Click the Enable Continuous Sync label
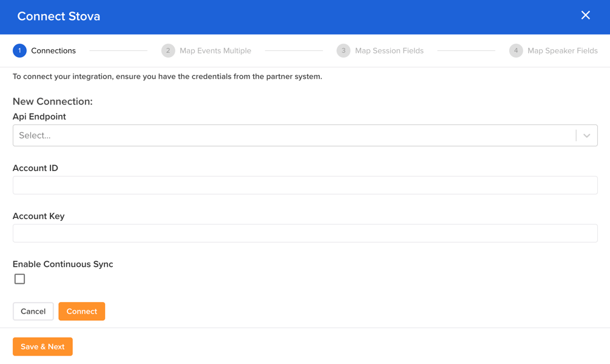This screenshot has height=364, width=610. 63,265
